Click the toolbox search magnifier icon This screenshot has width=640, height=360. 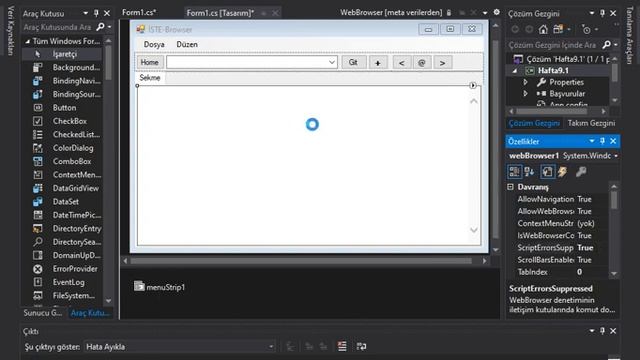click(x=100, y=27)
